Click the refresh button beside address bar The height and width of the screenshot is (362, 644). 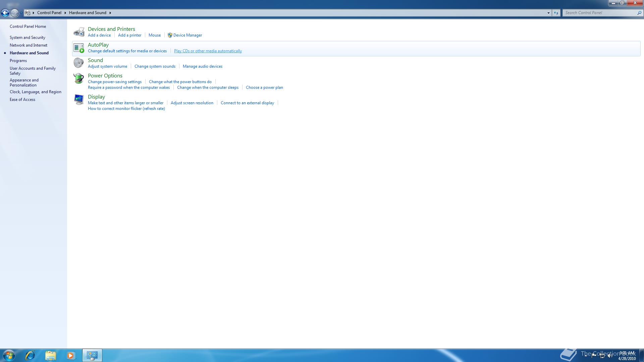click(x=556, y=13)
